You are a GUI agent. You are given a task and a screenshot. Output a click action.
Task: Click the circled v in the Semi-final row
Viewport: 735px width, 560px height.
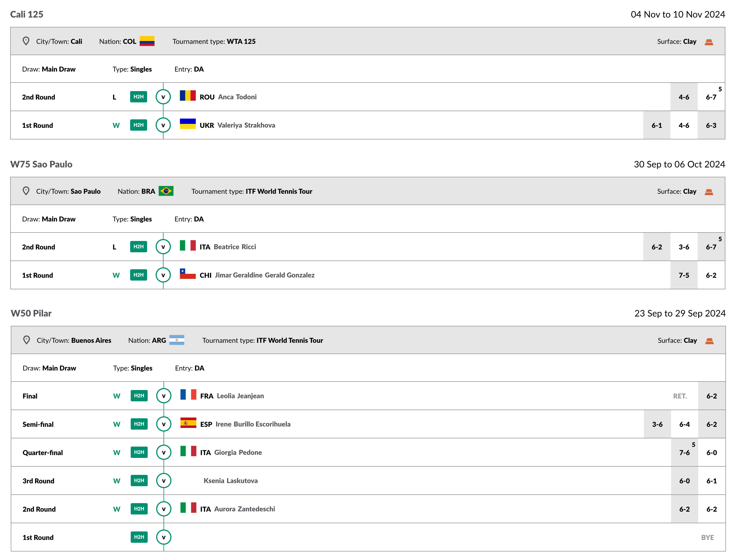[164, 424]
